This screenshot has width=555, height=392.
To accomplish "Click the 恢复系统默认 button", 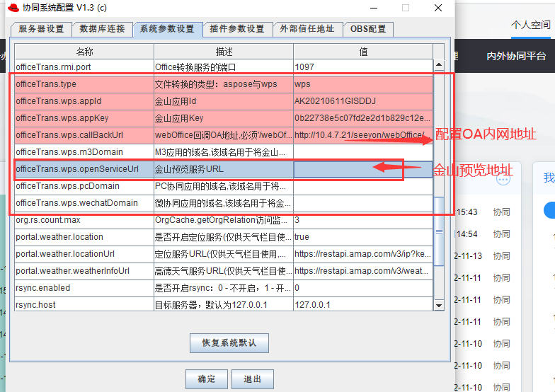I will (x=229, y=342).
